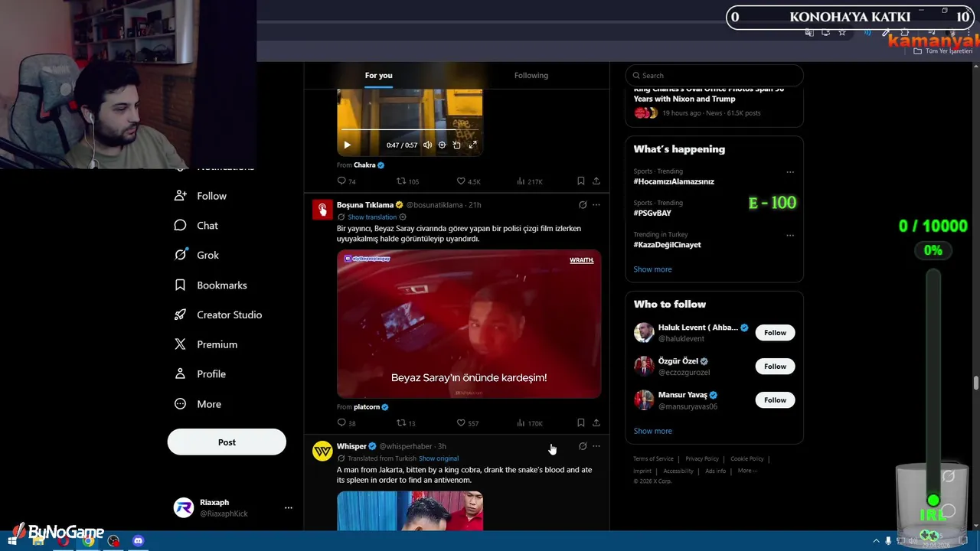Viewport: 980px width, 551px height.
Task: Open Creator Studio in the sidebar
Action: [x=219, y=315]
